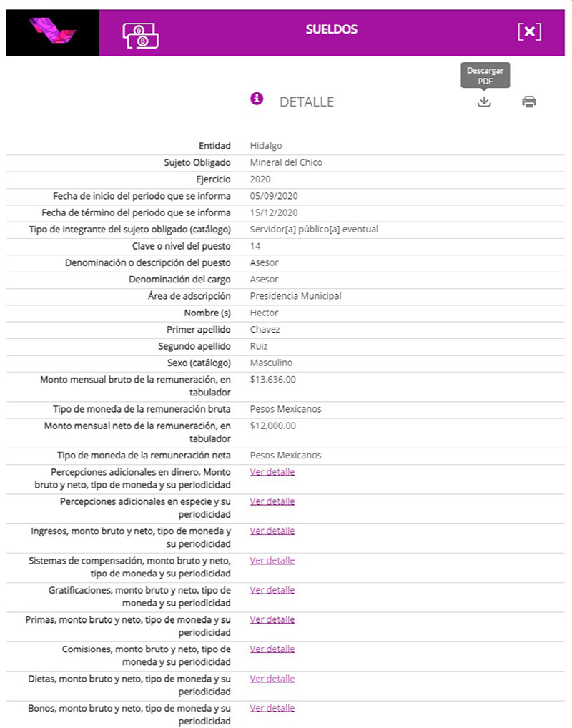Open Ver detalle for Gratificaciones
This screenshot has height=728, width=572.
click(272, 590)
